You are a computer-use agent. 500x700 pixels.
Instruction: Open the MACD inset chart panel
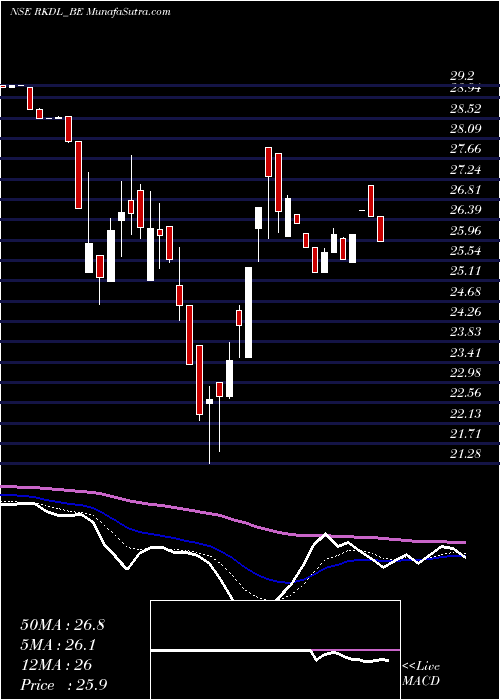coord(275,650)
